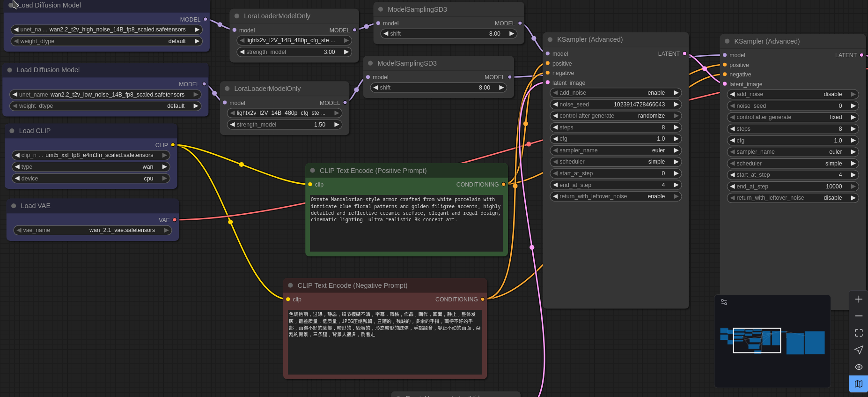
Task: Open the high noise unet_name dropdown
Action: (107, 30)
